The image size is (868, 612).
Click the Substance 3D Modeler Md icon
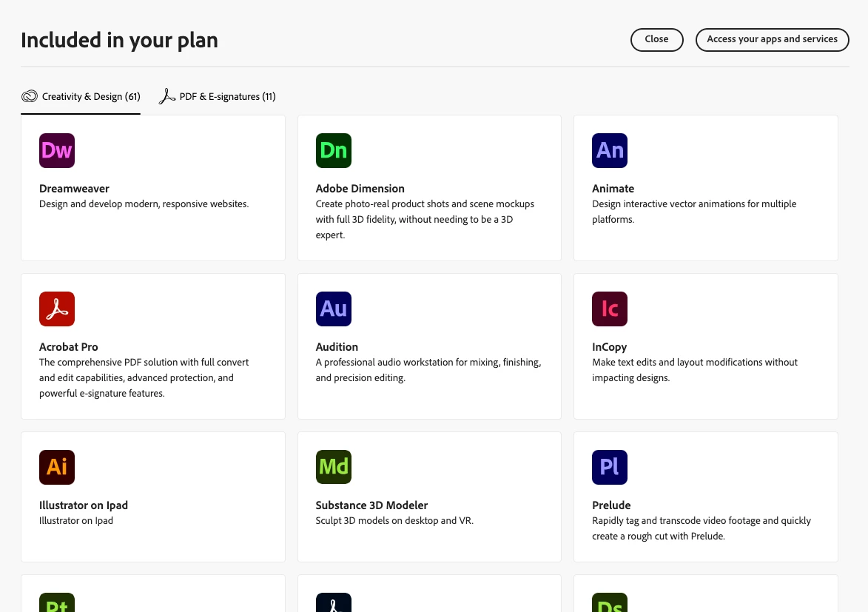pos(333,467)
